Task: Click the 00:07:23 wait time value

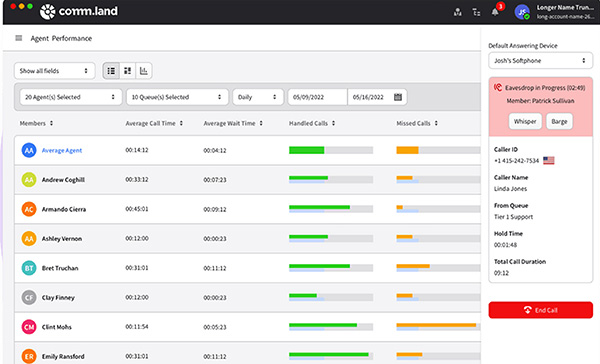Action: (215, 180)
